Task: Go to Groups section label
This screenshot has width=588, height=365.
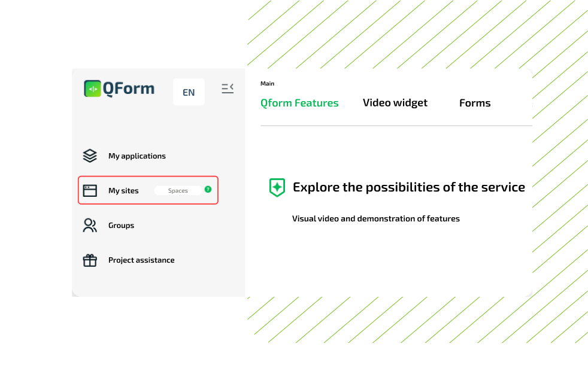Action: [121, 226]
